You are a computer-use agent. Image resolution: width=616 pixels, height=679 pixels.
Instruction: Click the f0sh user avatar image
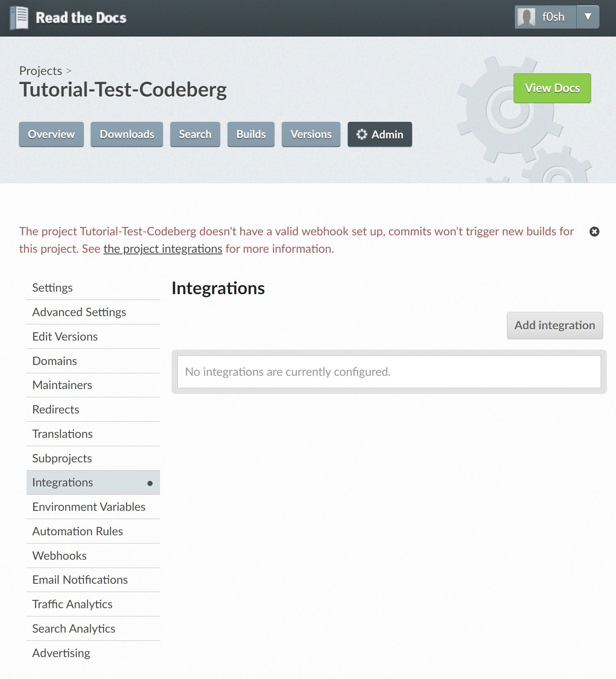point(526,17)
